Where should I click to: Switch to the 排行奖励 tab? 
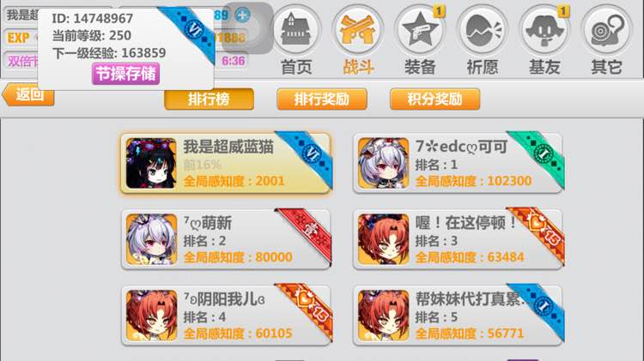[322, 99]
